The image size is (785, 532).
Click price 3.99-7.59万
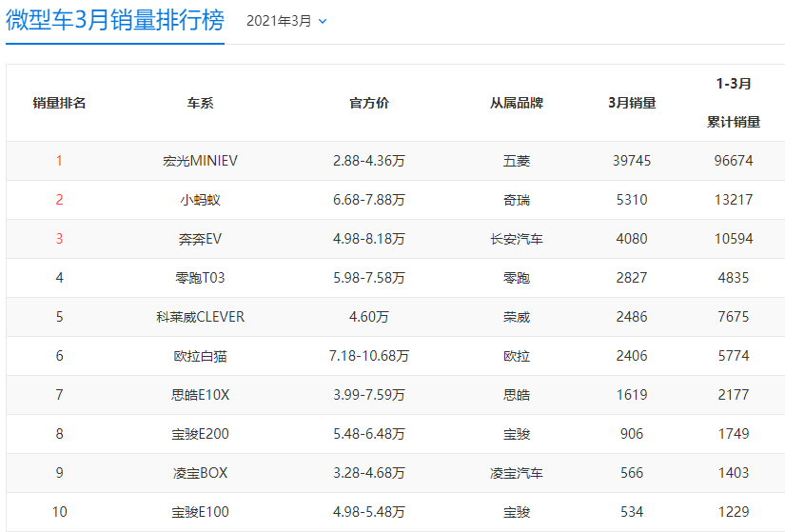tap(369, 395)
